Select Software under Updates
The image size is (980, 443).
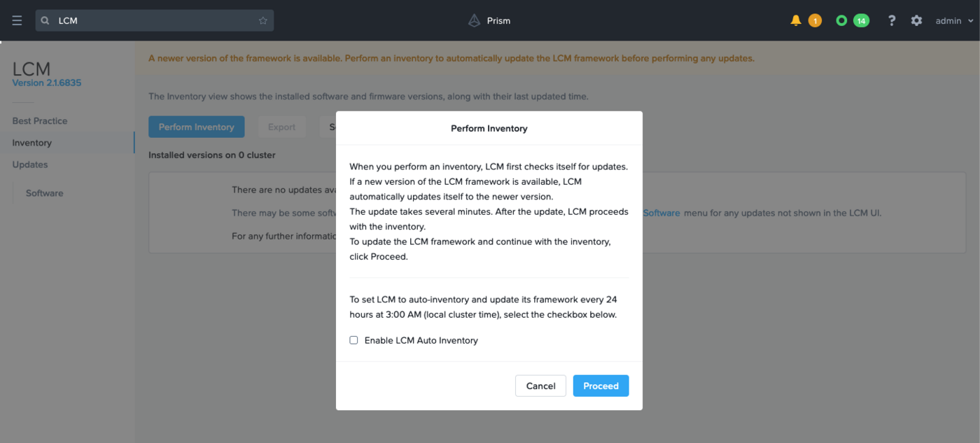click(45, 193)
